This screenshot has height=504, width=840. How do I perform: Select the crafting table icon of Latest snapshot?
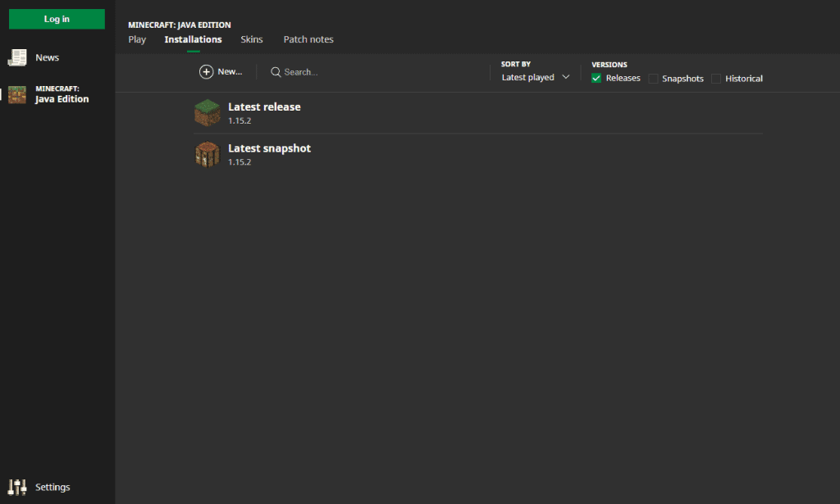point(208,154)
